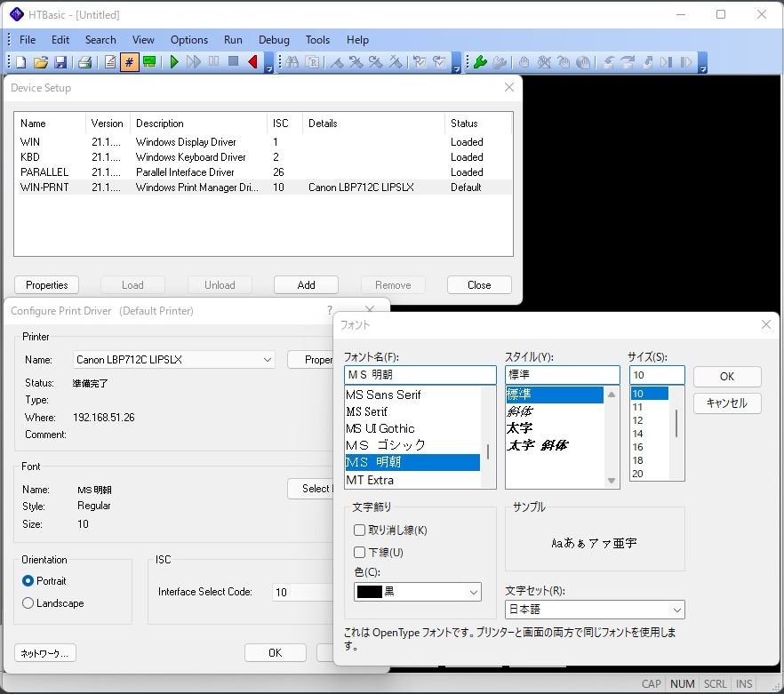Expand the 文字セット script dropdown
This screenshot has width=784, height=694.
(x=595, y=610)
